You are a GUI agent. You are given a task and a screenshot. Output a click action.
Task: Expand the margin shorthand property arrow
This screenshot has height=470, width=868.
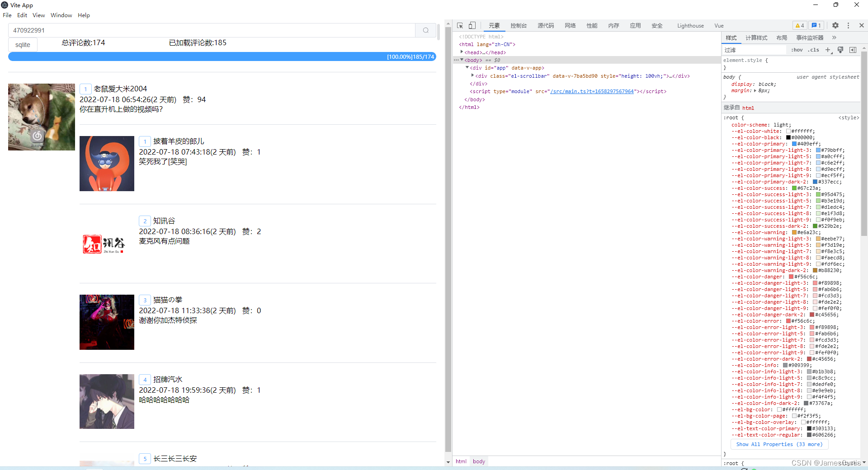pyautogui.click(x=755, y=90)
